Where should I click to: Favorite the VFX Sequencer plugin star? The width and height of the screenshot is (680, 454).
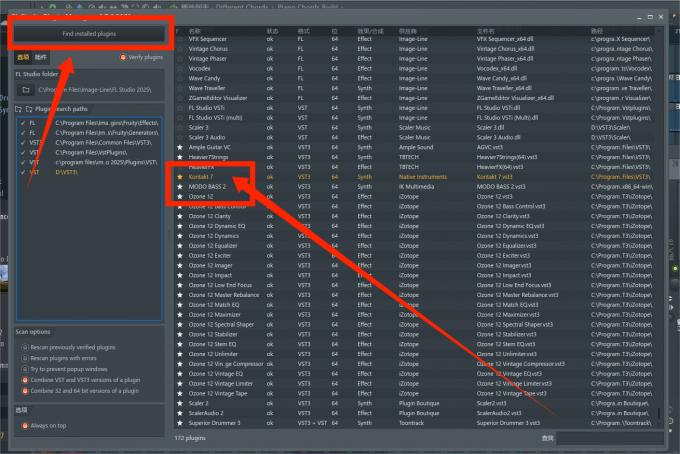180,39
